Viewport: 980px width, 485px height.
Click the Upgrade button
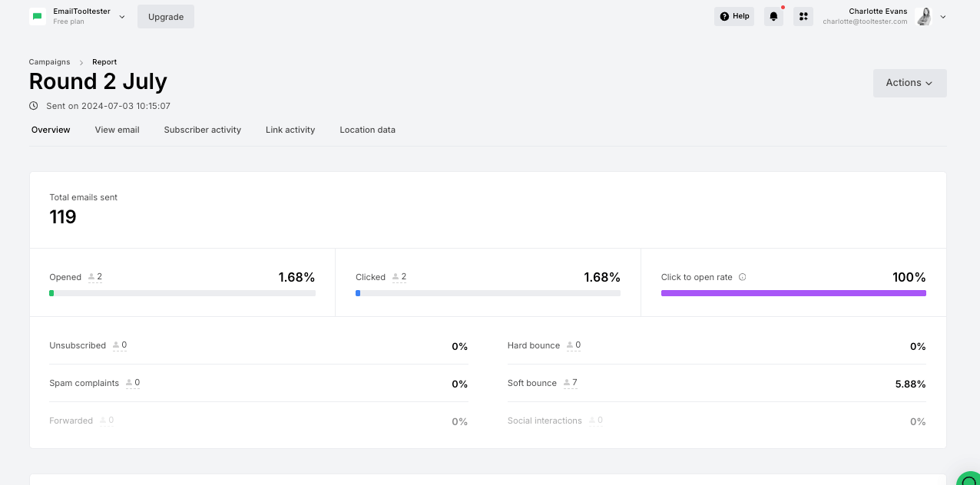166,17
